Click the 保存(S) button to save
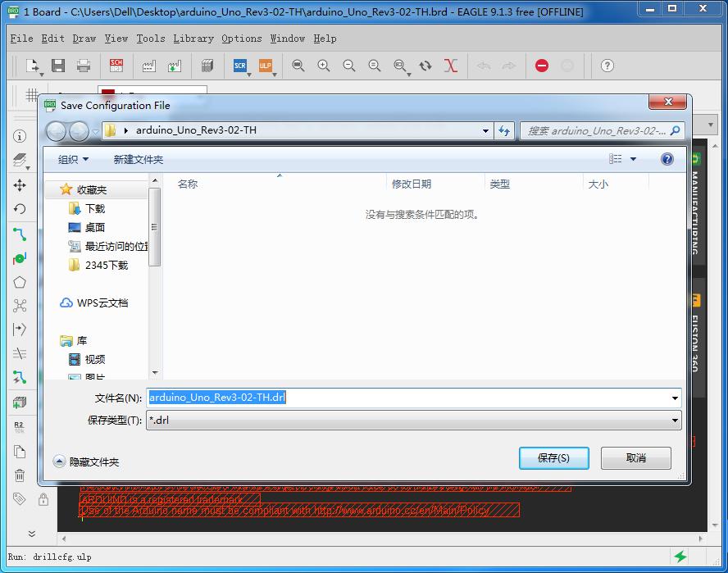This screenshot has height=573, width=728. tap(553, 459)
